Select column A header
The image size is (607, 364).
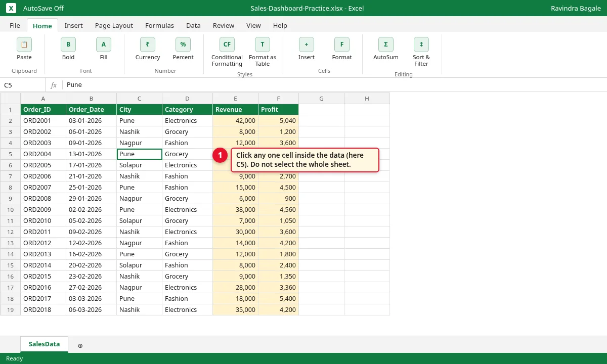pos(44,99)
